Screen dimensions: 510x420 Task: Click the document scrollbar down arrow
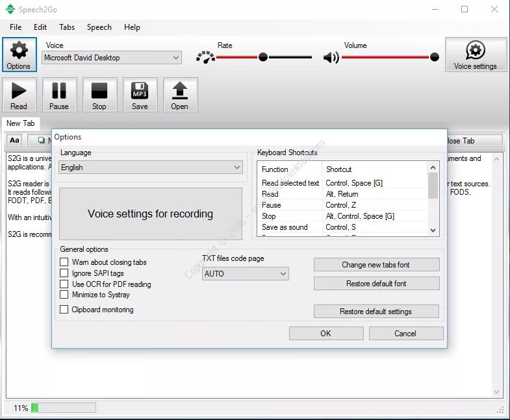point(496,391)
